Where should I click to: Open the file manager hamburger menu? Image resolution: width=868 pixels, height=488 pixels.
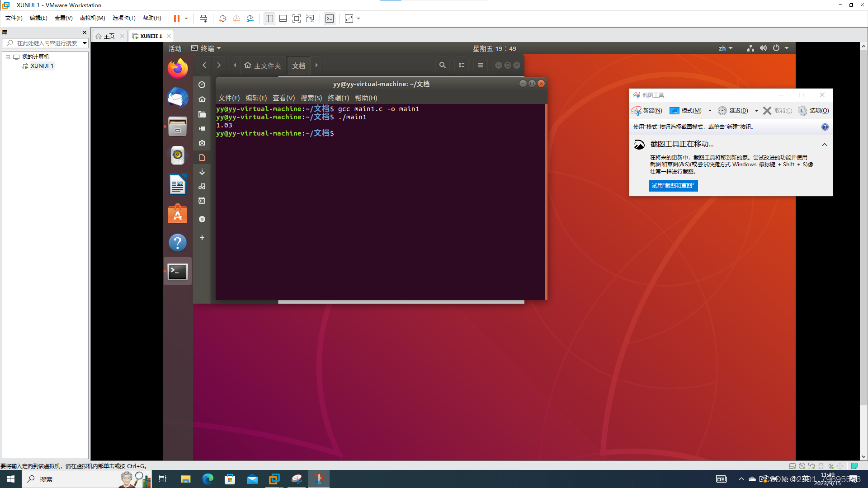(481, 66)
